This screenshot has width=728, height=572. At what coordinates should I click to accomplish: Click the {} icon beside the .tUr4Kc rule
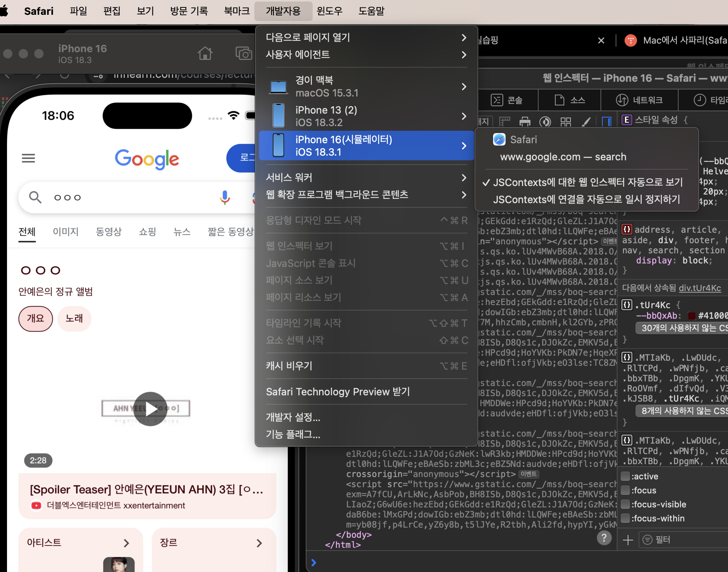(x=627, y=305)
